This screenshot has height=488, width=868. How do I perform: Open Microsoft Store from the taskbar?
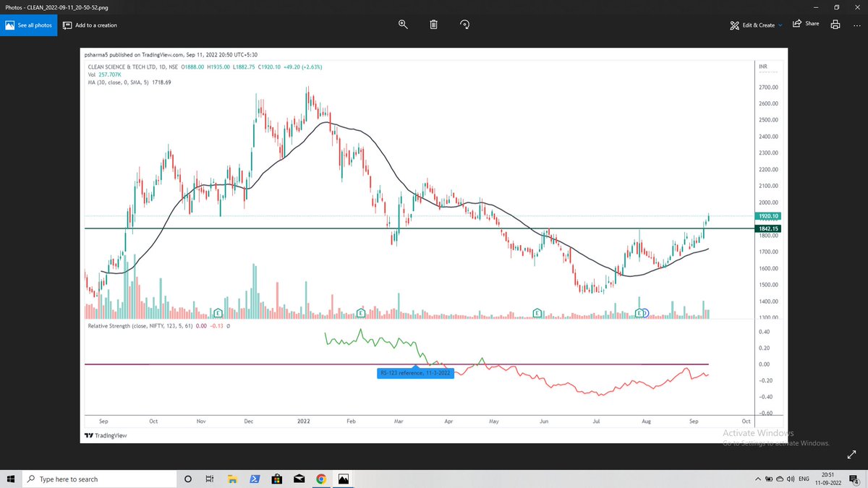(x=277, y=478)
